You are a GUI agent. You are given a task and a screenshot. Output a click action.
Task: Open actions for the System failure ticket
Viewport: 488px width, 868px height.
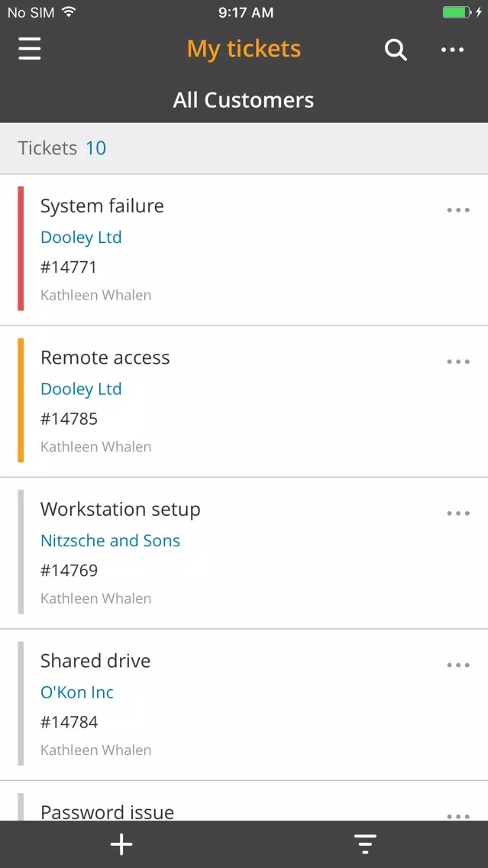(x=457, y=209)
